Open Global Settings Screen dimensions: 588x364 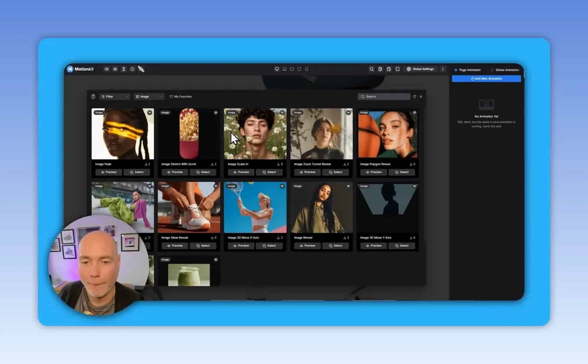tap(420, 69)
